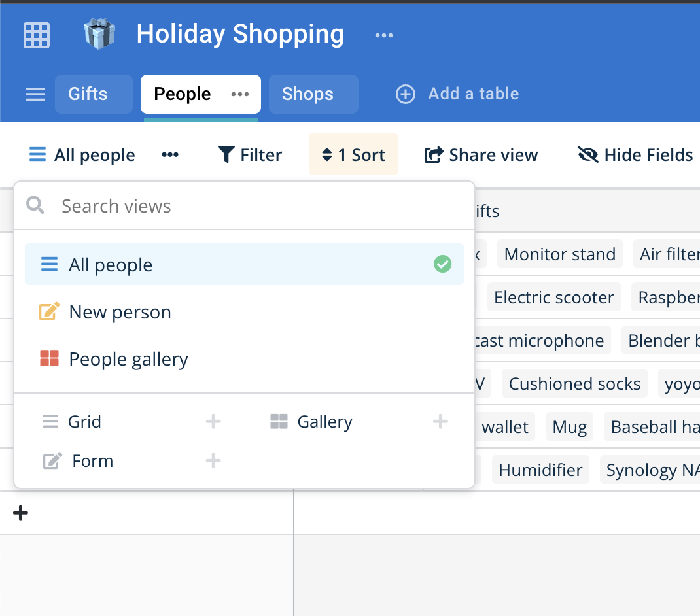Open the hamburger tables list
This screenshot has height=616, width=700.
[x=35, y=94]
